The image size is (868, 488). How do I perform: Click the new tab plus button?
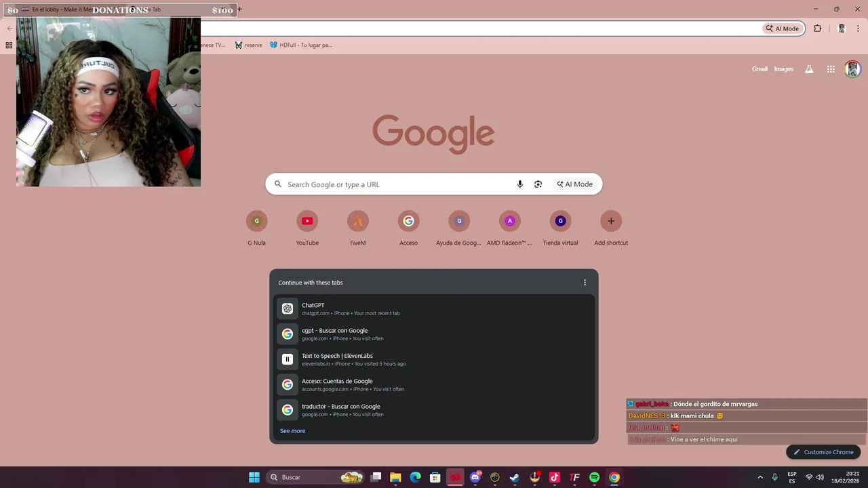click(x=239, y=9)
